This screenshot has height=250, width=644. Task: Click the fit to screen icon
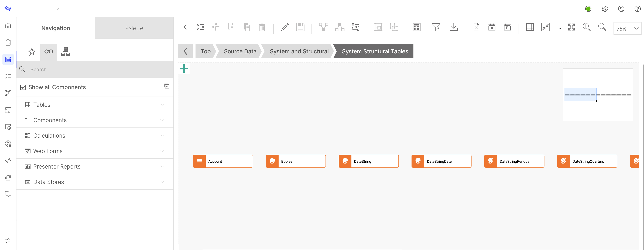click(571, 27)
